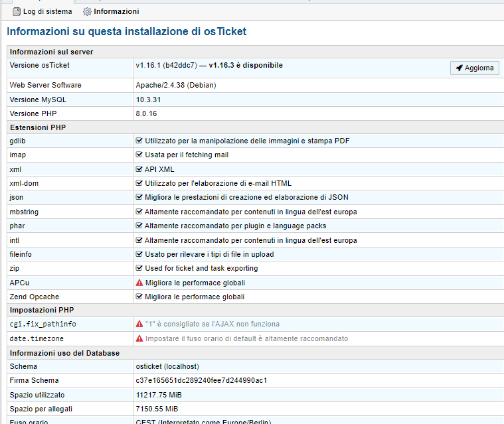This screenshot has height=424, width=504.
Task: Click the Firma Schema label
Action: [34, 381]
